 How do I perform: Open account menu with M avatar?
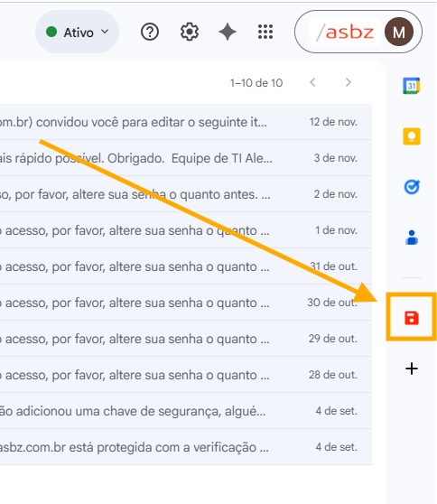(399, 32)
